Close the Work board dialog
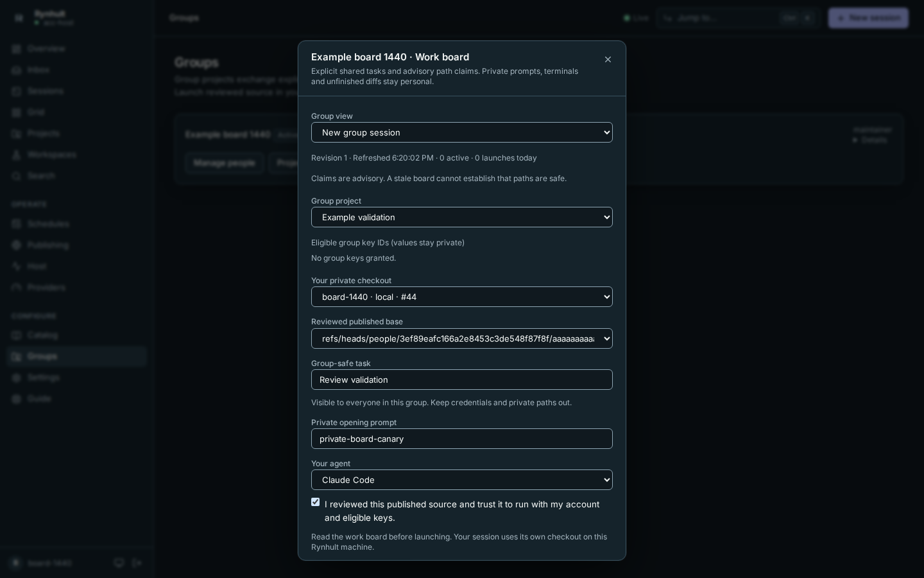The width and height of the screenshot is (924, 578). point(608,60)
